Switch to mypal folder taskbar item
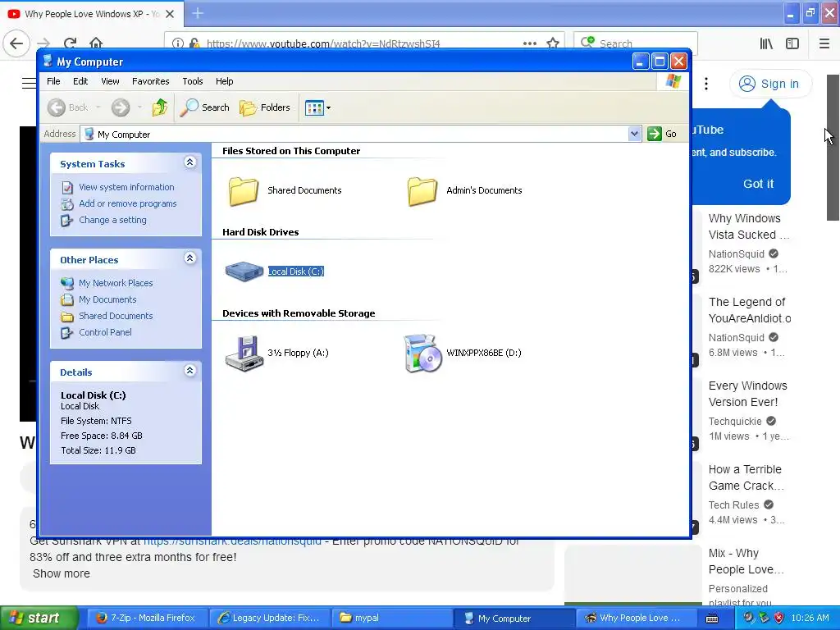 391,618
